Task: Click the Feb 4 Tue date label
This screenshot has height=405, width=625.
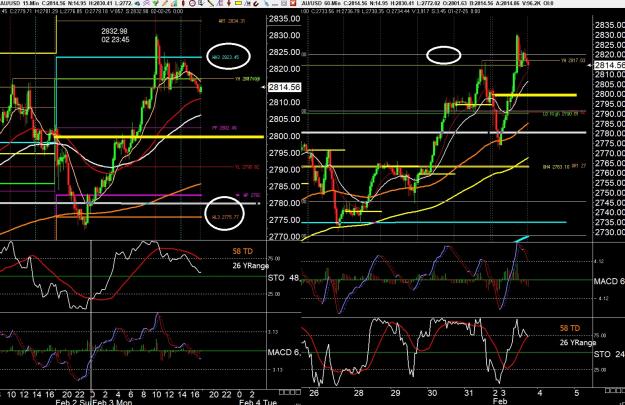Action: (258, 402)
